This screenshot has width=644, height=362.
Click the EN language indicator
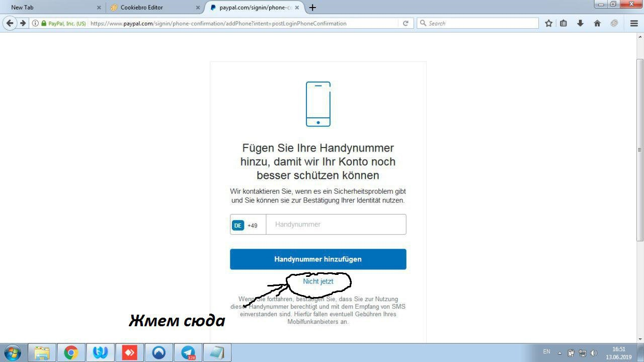click(x=547, y=352)
